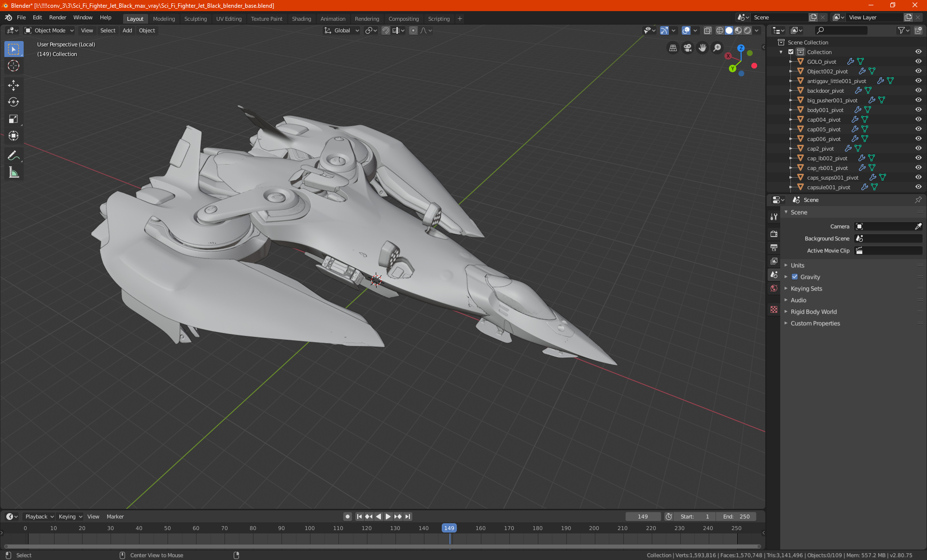927x560 pixels.
Task: Click the End frame field
Action: tap(736, 517)
